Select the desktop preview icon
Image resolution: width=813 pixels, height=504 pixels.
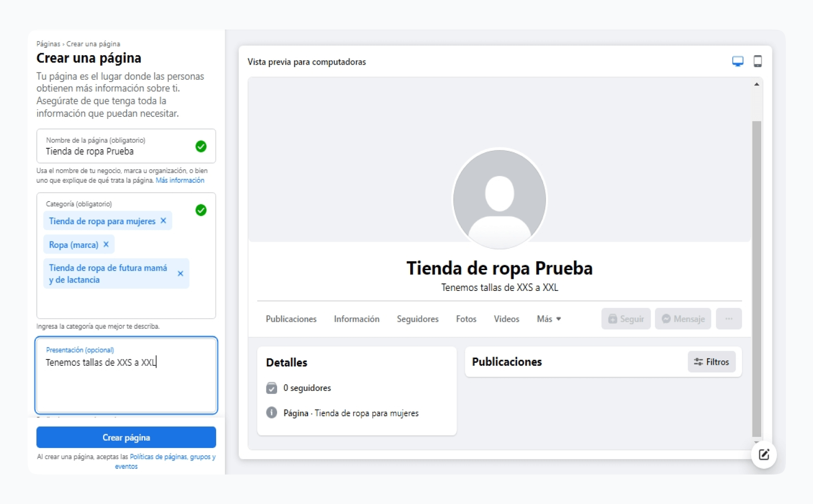[x=737, y=61]
